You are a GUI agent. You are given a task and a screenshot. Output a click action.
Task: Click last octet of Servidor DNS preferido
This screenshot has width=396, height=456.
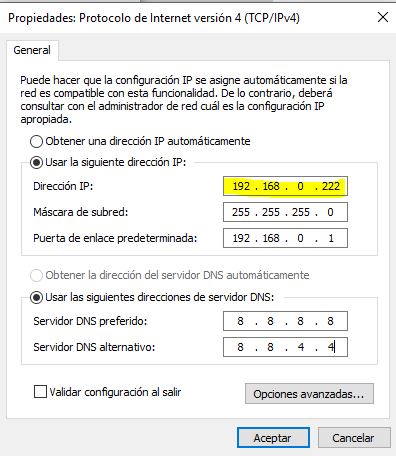[x=330, y=321]
